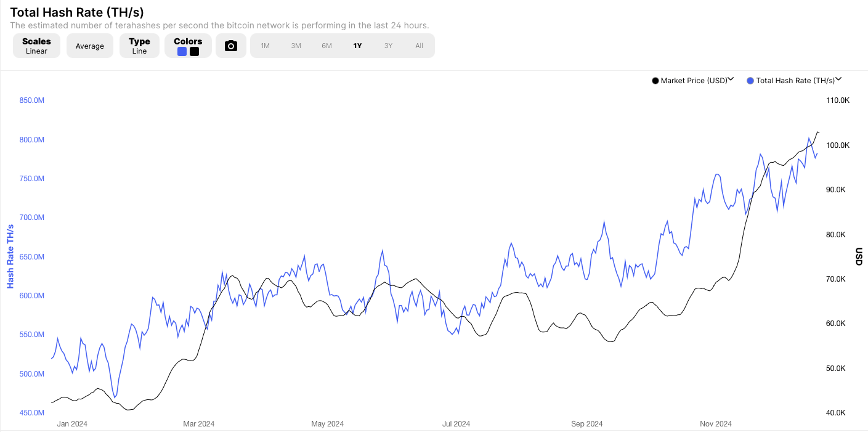868x432 pixels.
Task: Click the Total Hash Rate (TH/s) heading
Action: pos(77,12)
